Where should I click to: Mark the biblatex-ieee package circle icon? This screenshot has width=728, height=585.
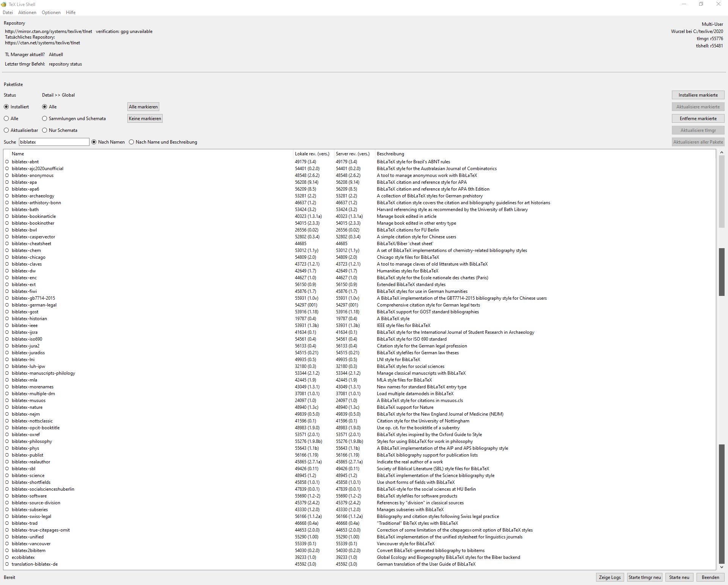tap(7, 325)
